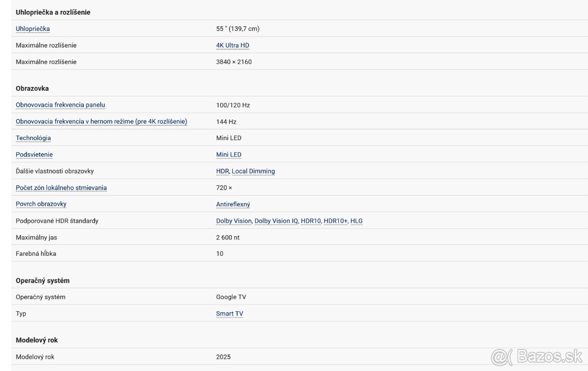Click the Mini LED backlight link
The height and width of the screenshot is (371, 588).
pyautogui.click(x=229, y=155)
